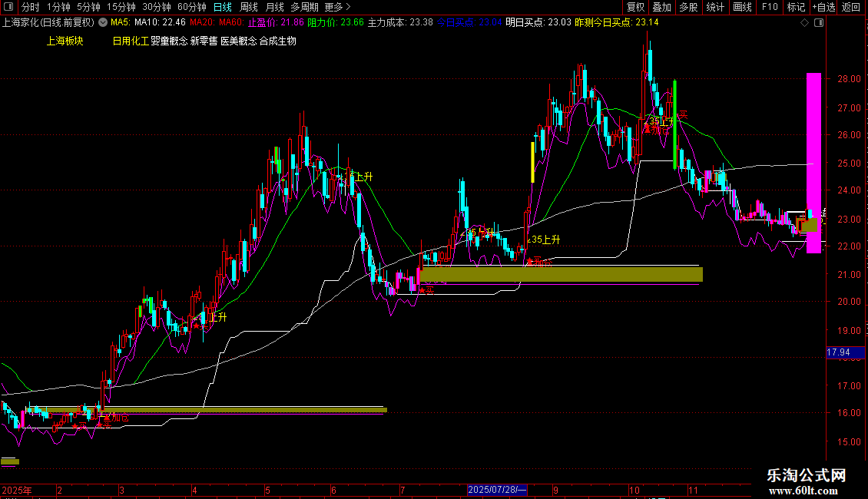Switch to the 15分钟 period tab
Screen dimensions: 868x499
click(121, 7)
